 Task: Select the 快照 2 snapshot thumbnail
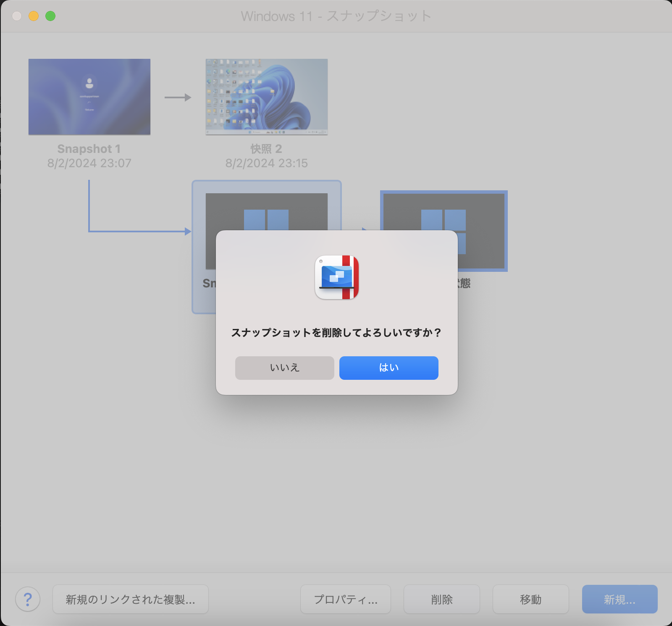click(266, 97)
